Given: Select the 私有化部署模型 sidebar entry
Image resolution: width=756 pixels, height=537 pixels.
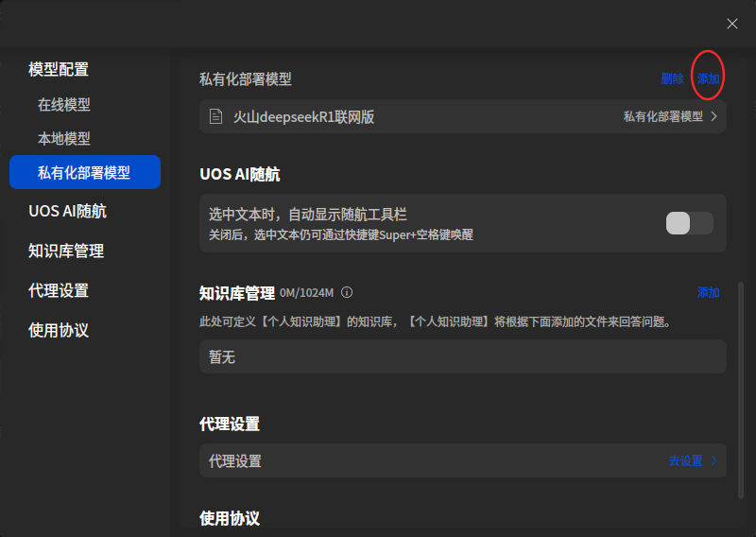Looking at the screenshot, I should pos(85,172).
